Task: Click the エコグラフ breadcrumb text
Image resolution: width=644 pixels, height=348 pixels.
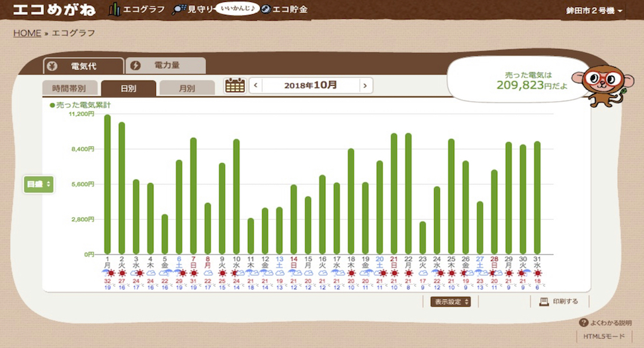Action: (73, 33)
